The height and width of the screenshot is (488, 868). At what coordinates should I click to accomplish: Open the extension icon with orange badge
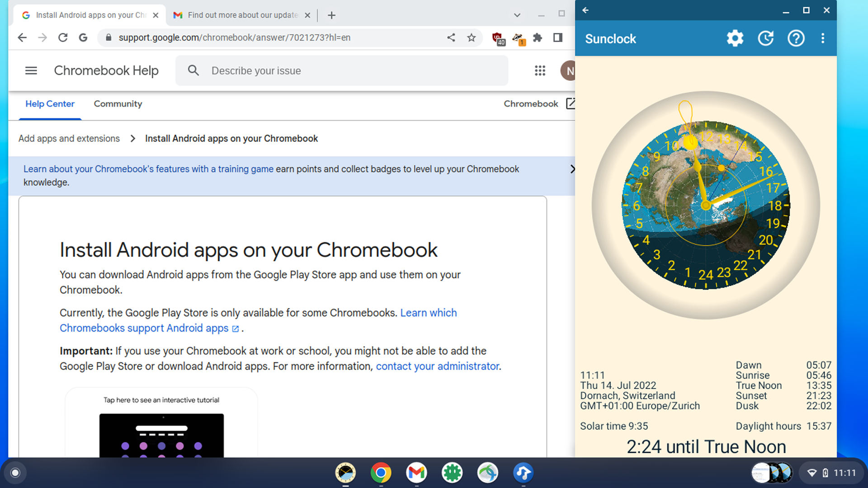[x=518, y=38]
